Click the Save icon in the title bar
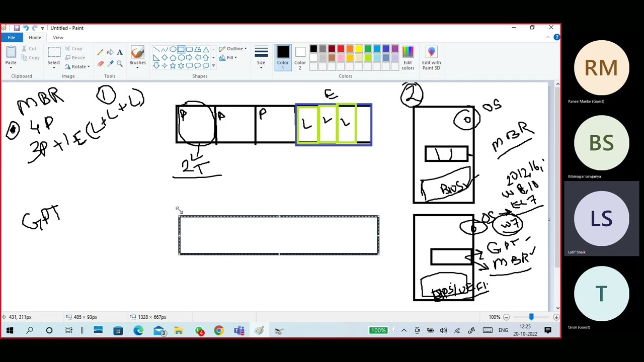Image resolution: width=644 pixels, height=362 pixels. [x=17, y=28]
